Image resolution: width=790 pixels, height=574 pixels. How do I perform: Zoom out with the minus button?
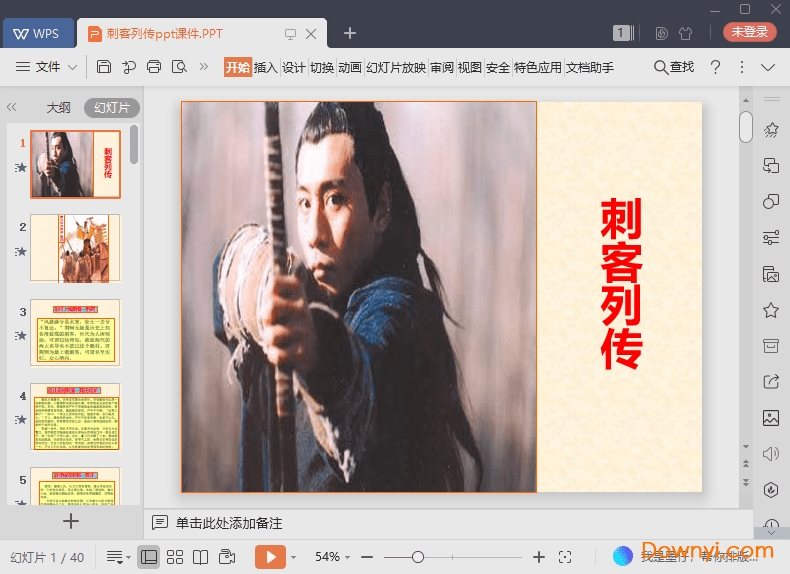point(367,557)
